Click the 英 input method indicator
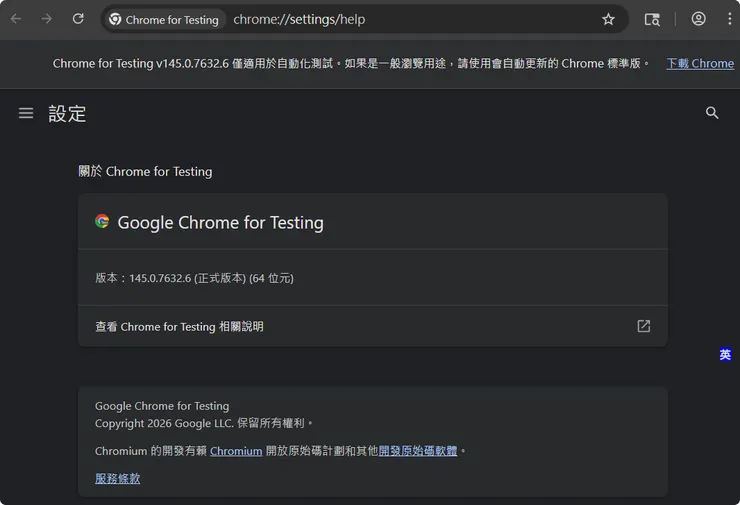The width and height of the screenshot is (740, 505). [x=725, y=354]
